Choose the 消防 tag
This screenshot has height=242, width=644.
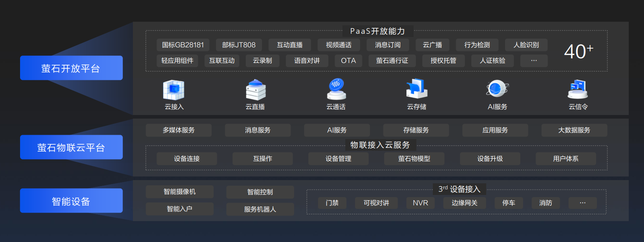pos(546,203)
